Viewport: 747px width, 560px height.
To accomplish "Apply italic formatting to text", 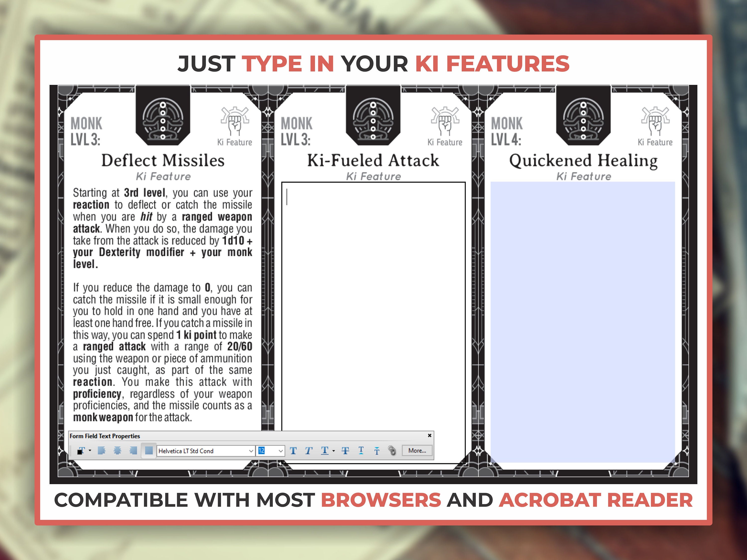I will coord(308,451).
